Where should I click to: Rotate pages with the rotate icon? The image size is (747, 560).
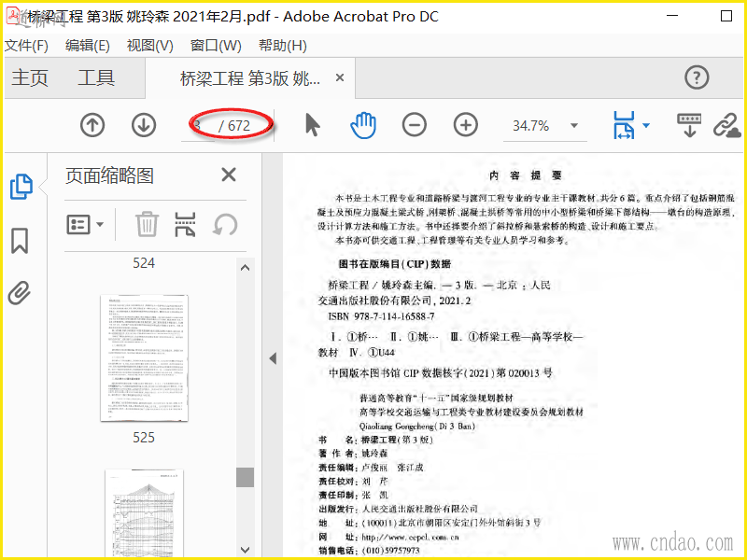click(225, 224)
